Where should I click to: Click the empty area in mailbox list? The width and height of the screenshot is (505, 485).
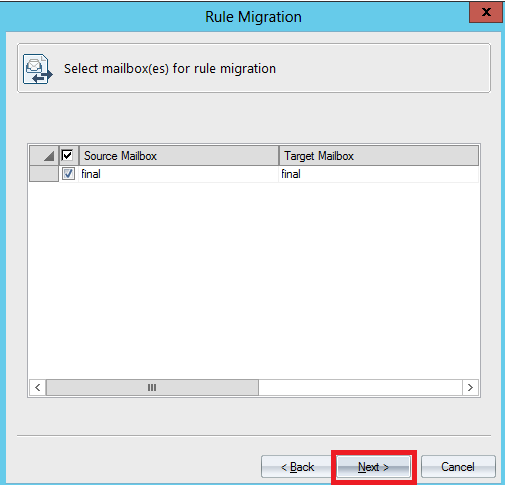point(253,280)
